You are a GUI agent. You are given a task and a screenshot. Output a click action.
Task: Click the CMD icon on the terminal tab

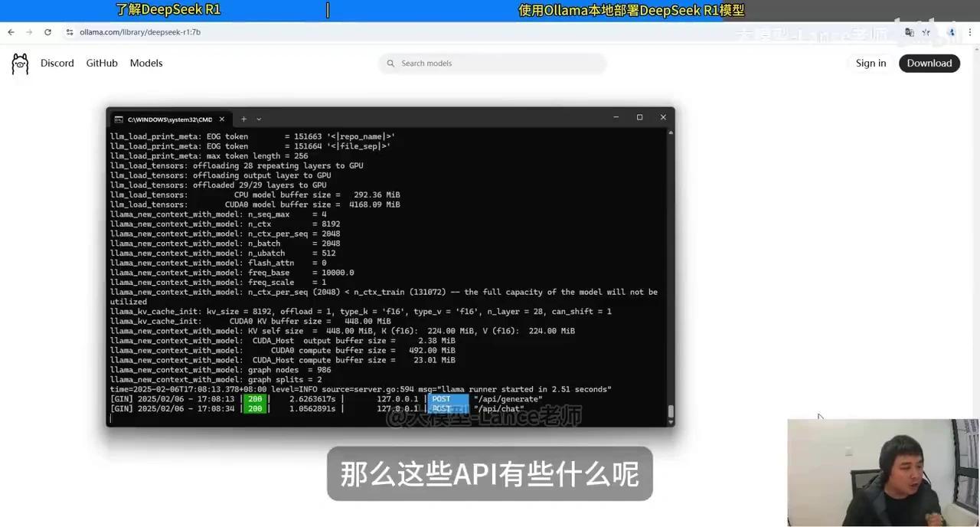point(118,119)
